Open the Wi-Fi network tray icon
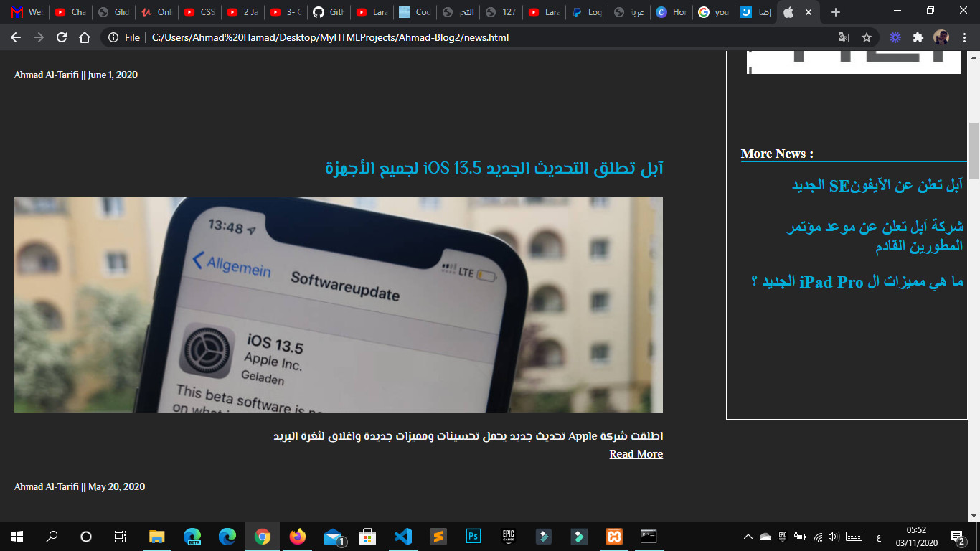Image resolution: width=980 pixels, height=551 pixels. pyautogui.click(x=816, y=537)
